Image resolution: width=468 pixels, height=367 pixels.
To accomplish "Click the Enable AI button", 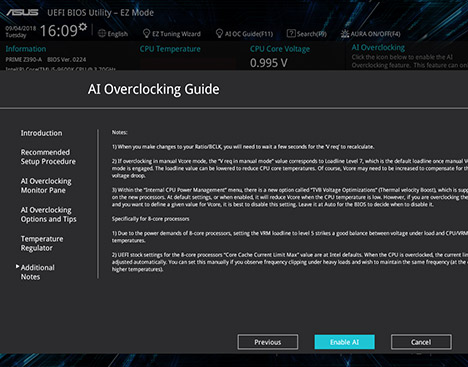I will (x=344, y=342).
